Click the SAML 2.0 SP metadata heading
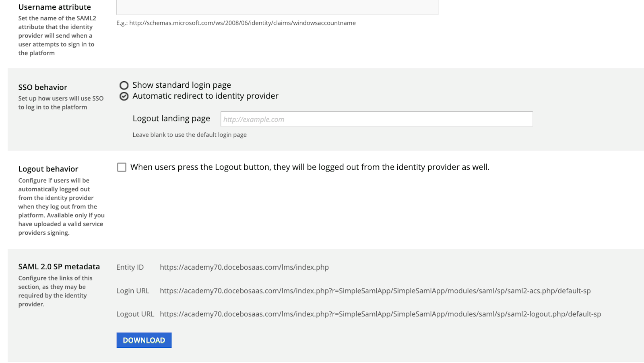 [x=59, y=267]
